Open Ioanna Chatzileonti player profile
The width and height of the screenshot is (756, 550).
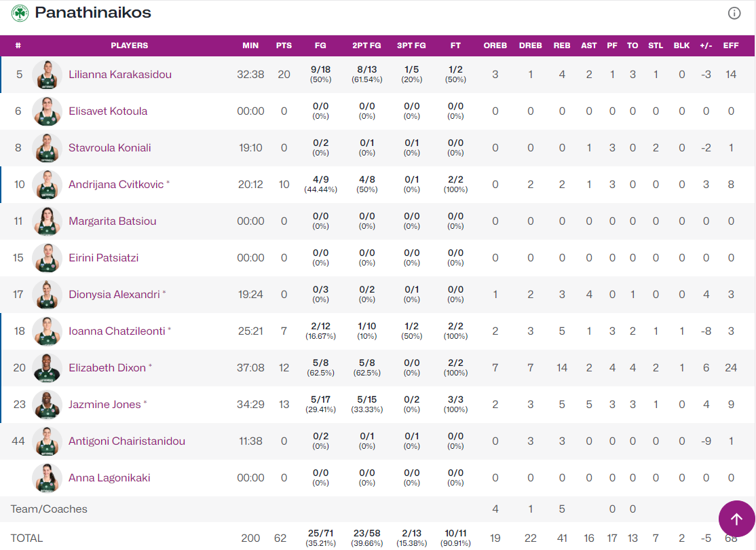[x=117, y=331]
